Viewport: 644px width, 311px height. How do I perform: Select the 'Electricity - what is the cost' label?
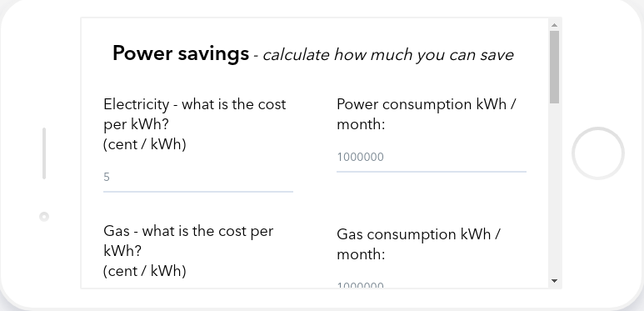pos(195,104)
